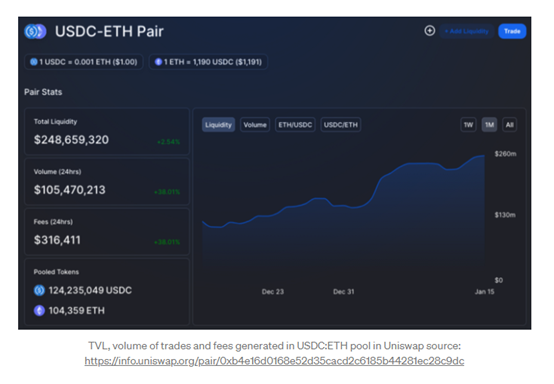The width and height of the screenshot is (554, 384).
Task: Click the ETH icon under Pooled Tokens
Action: [x=39, y=311]
